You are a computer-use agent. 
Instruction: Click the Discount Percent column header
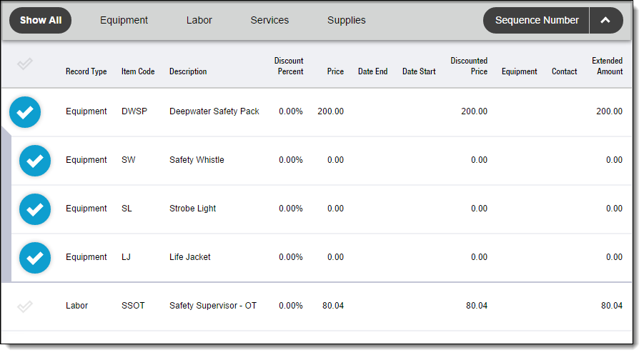[289, 66]
